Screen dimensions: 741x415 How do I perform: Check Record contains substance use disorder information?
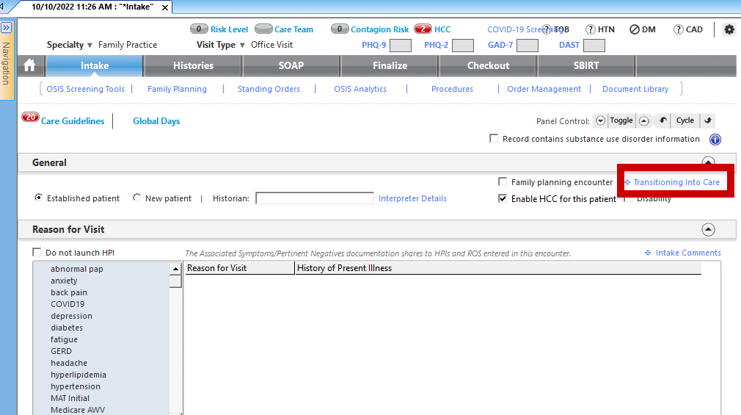(x=494, y=138)
